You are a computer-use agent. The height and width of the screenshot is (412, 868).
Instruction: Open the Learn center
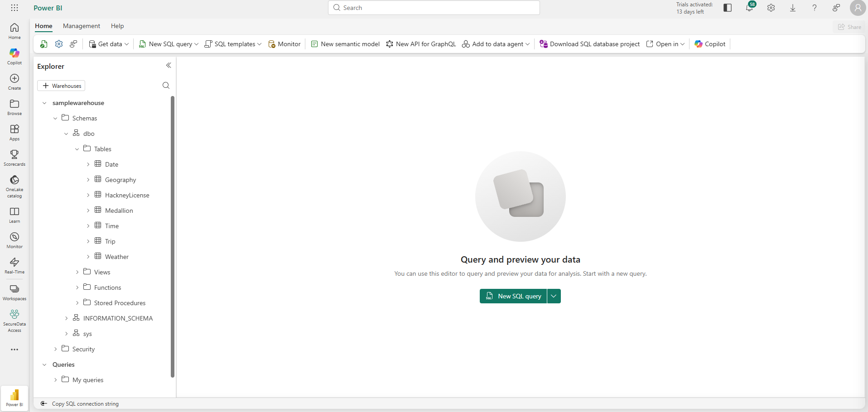[x=14, y=215]
